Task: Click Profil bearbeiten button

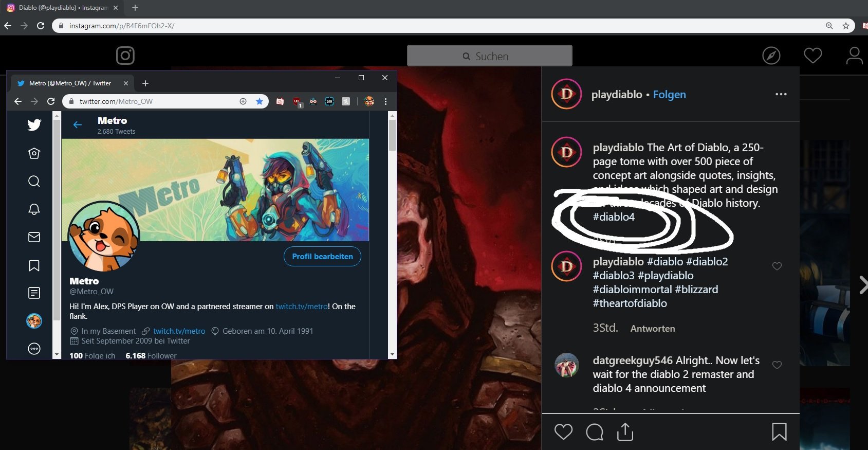Action: [322, 257]
